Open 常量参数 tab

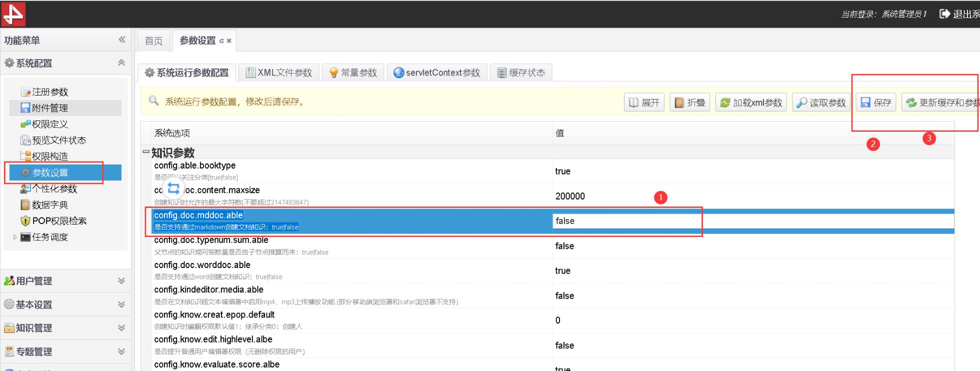[x=353, y=72]
